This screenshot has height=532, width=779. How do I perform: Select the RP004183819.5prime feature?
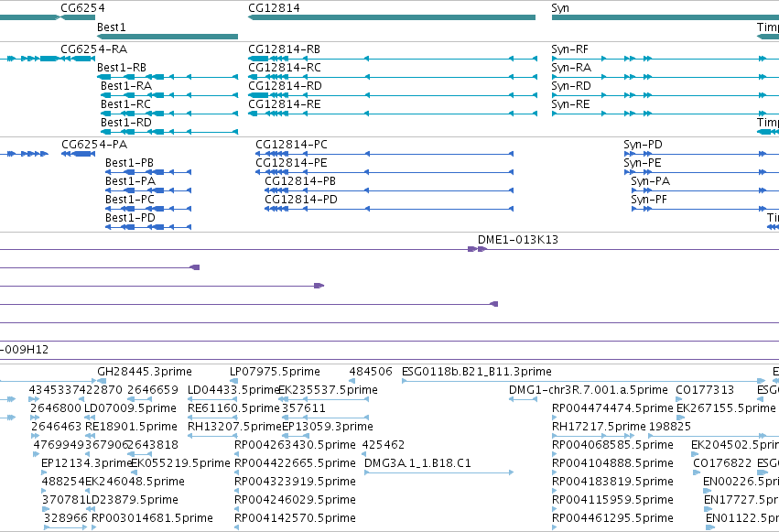coord(612,482)
